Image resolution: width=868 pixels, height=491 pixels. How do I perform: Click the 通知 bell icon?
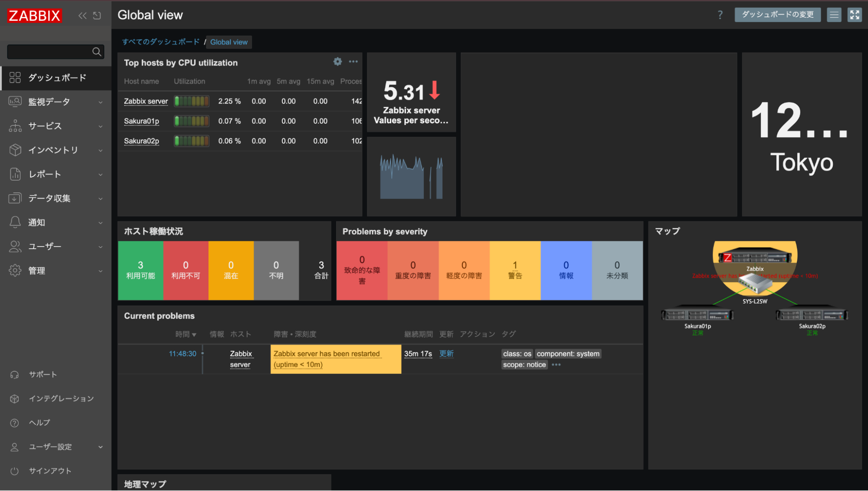pos(15,222)
